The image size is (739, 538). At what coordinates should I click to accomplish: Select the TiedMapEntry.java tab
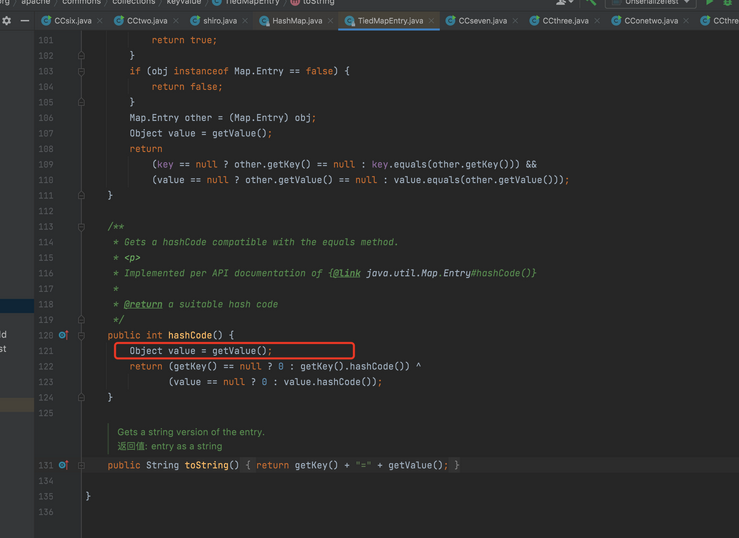click(x=390, y=21)
